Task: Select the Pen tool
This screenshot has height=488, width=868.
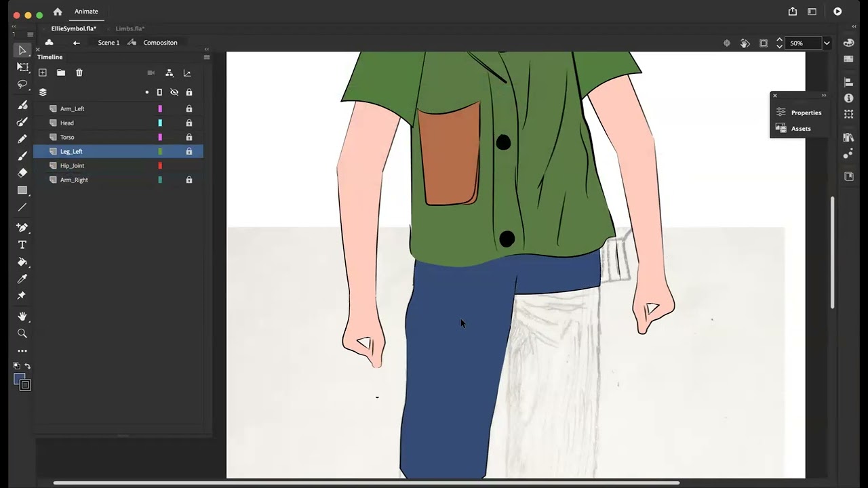Action: pos(22,228)
